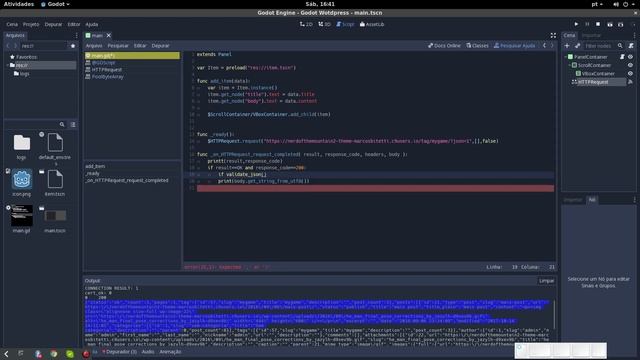This screenshot has height=360, width=640.
Task: Open Atividades overview
Action: click(x=19, y=4)
